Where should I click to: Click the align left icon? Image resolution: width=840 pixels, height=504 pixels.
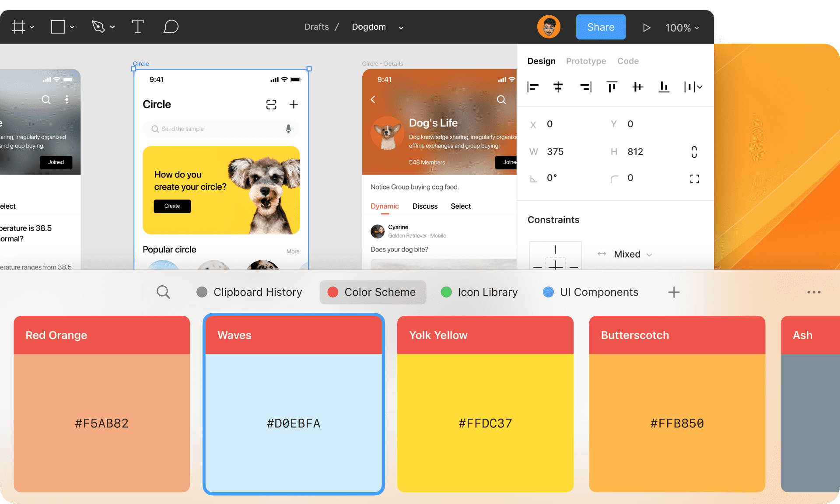click(x=532, y=87)
